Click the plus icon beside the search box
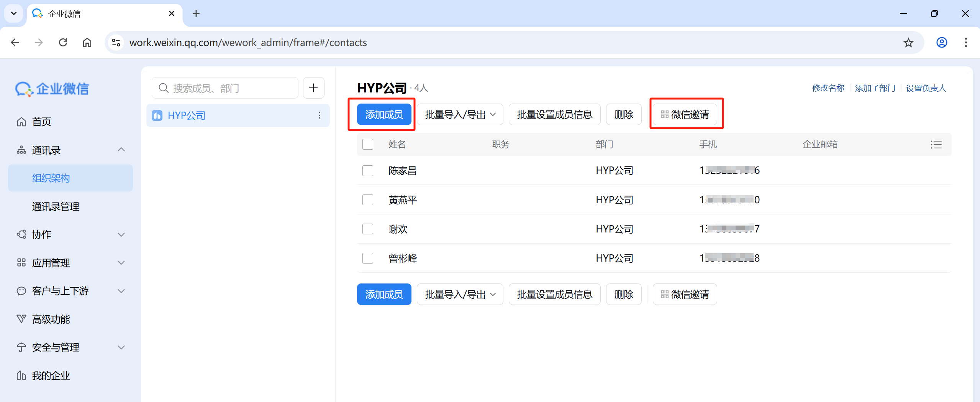Viewport: 980px width, 402px height. click(313, 88)
